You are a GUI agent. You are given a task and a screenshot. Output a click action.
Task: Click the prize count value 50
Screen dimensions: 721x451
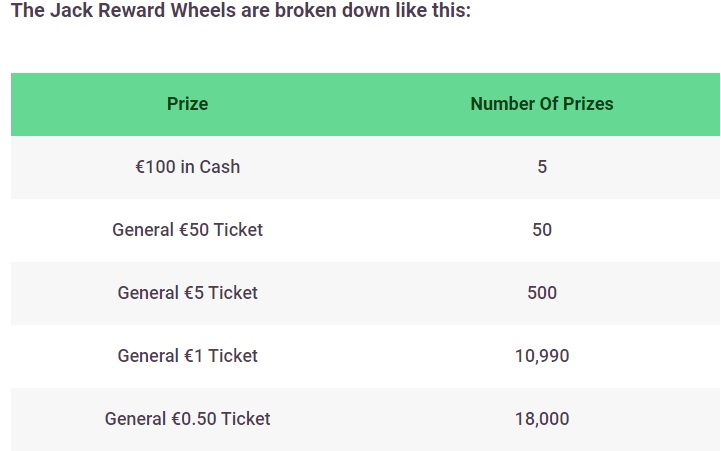click(542, 230)
